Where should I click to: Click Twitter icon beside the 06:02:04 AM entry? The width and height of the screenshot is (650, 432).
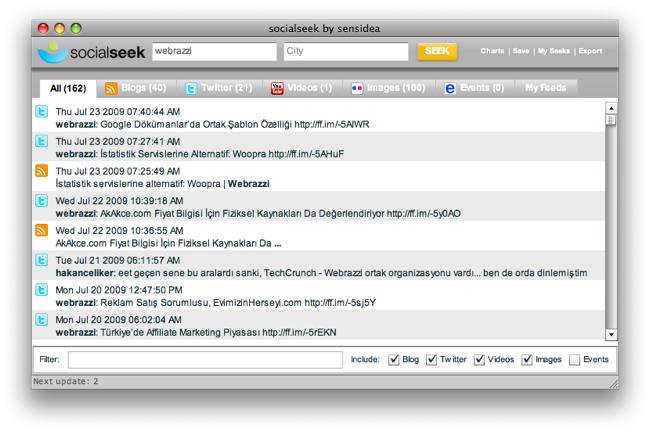[42, 321]
